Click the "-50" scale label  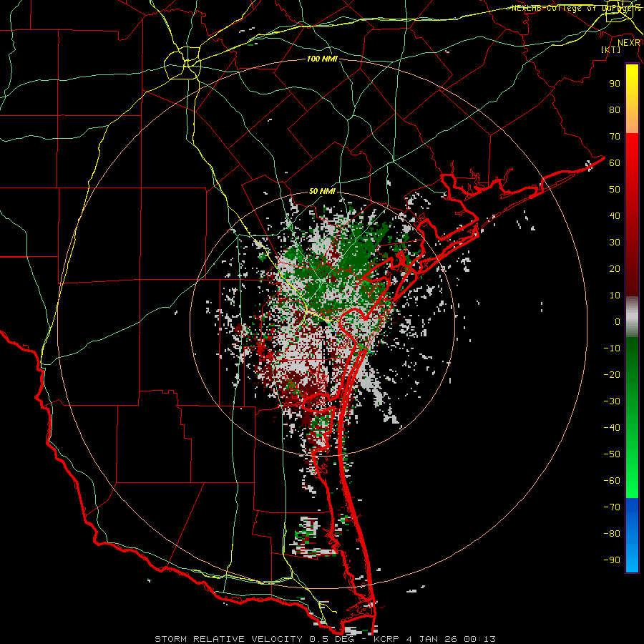[612, 454]
